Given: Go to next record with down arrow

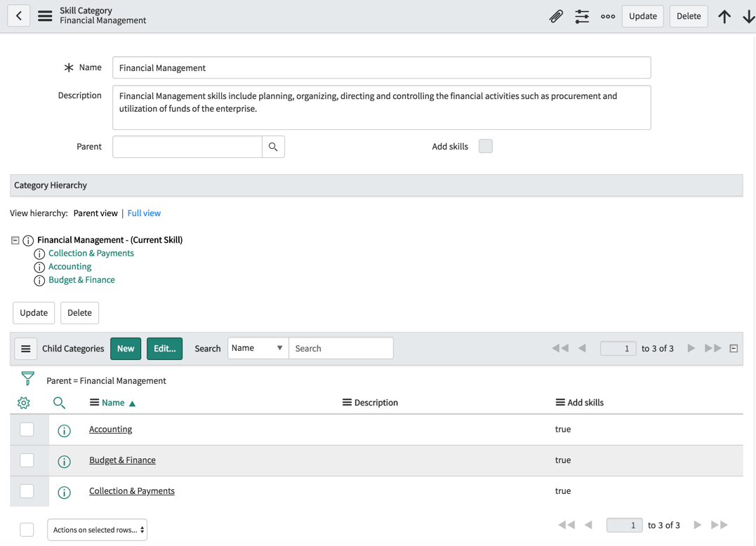Looking at the screenshot, I should [x=749, y=16].
